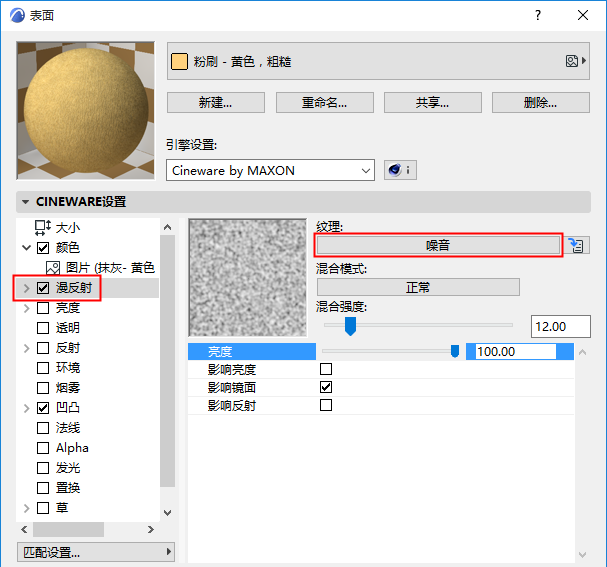607x567 pixels.
Task: Expand the 凹凸 tree node chevron
Action: click(x=26, y=408)
